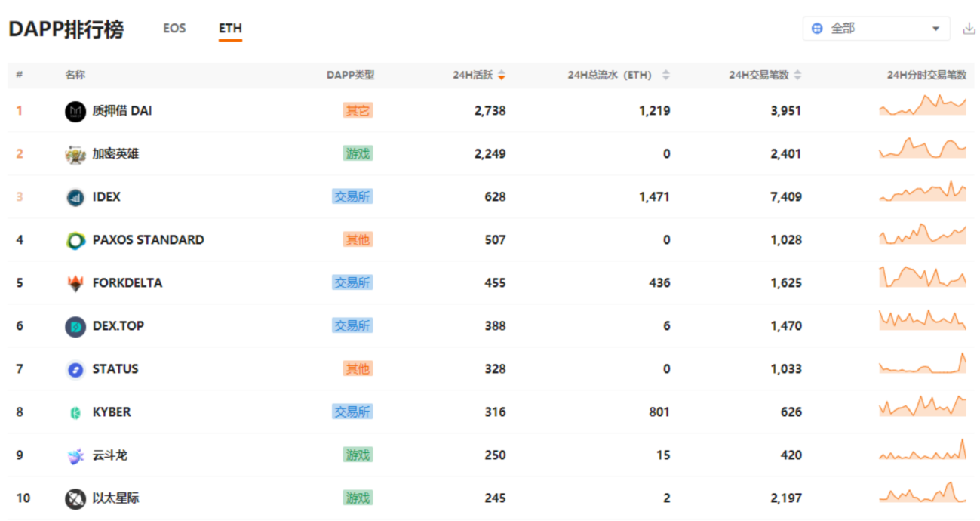980x521 pixels.
Task: Open the 全部 category dropdown
Action: click(x=877, y=29)
